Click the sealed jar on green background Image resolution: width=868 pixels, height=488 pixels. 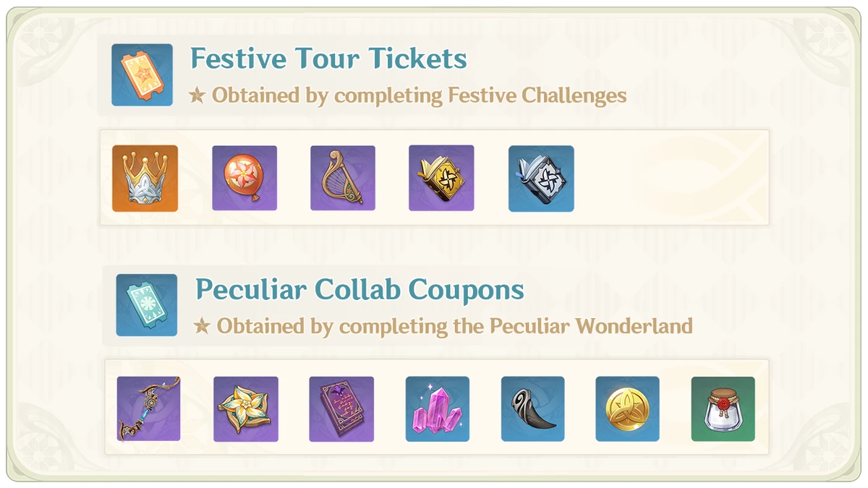723,409
